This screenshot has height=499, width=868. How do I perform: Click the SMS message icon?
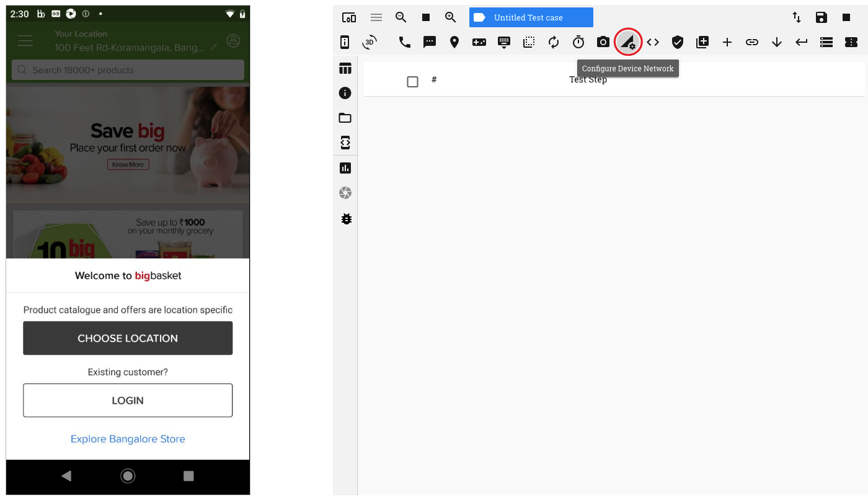tap(430, 42)
